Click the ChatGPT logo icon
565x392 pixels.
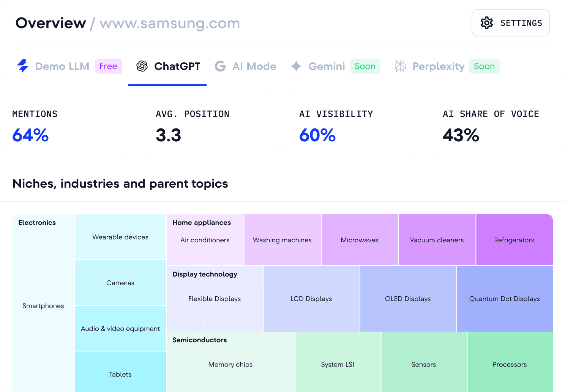pos(142,66)
